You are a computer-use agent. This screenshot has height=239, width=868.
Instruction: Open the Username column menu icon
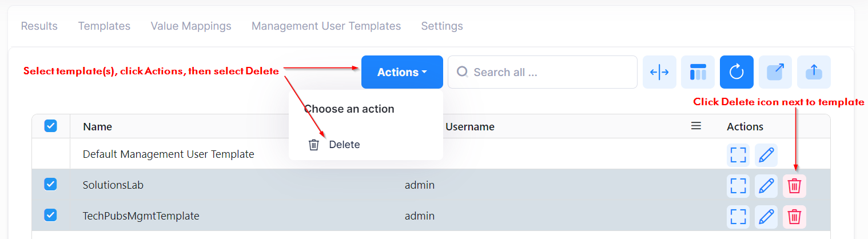696,126
